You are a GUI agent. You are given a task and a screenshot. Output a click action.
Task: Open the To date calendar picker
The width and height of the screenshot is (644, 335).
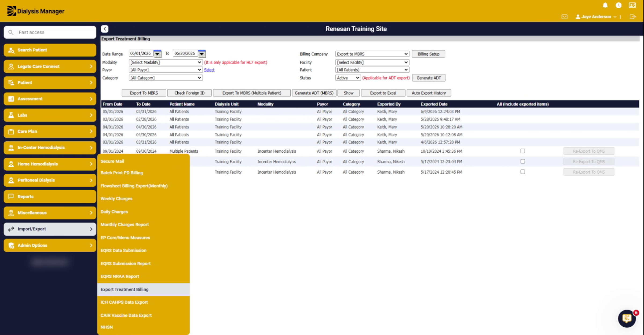202,54
